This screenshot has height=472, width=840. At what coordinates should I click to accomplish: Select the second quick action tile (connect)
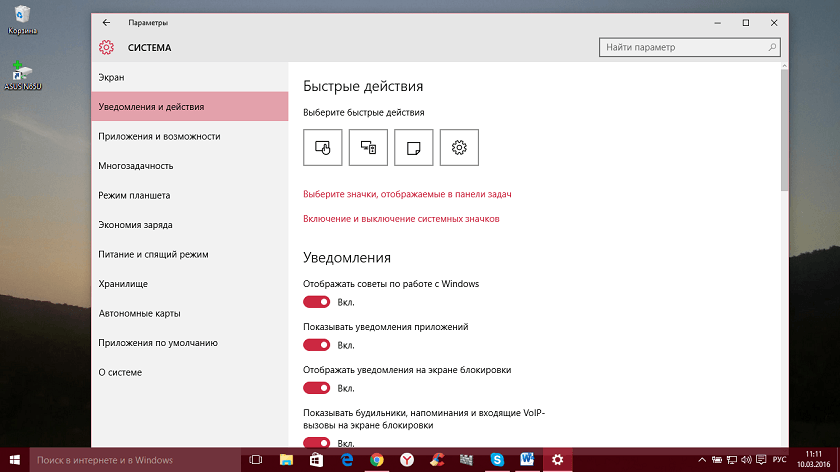[368, 147]
